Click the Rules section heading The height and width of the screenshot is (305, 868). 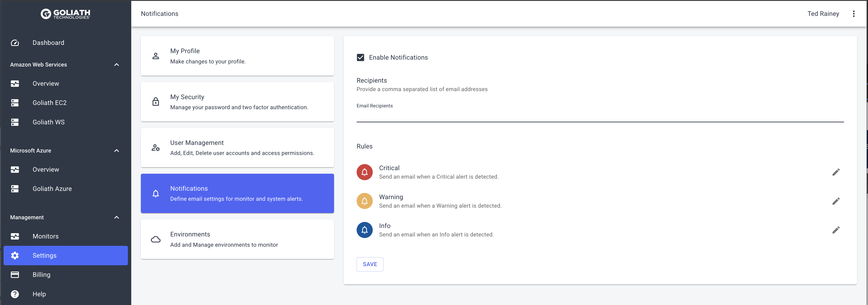[365, 146]
